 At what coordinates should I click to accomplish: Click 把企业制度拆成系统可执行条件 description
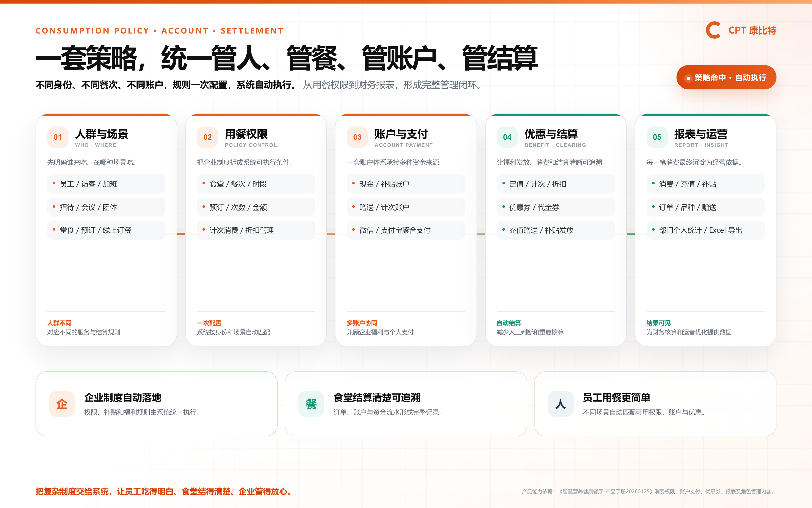click(245, 162)
